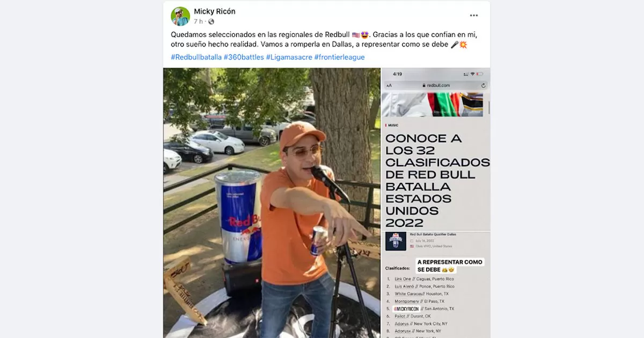
Task: Open the #Redbullbatalla hashtag
Action: click(196, 57)
